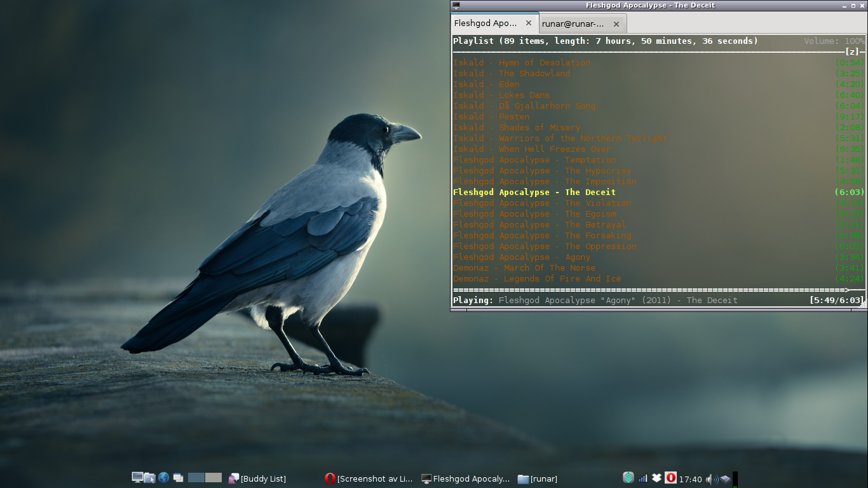This screenshot has width=868, height=488.
Task: Click the Playlist header with 89 items
Action: 606,41
